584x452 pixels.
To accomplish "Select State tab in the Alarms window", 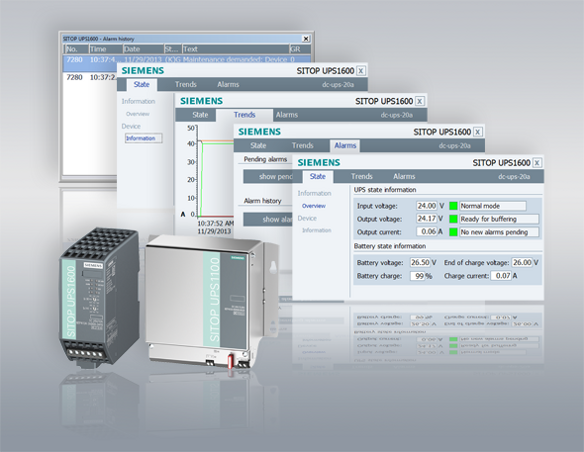I will (258, 146).
